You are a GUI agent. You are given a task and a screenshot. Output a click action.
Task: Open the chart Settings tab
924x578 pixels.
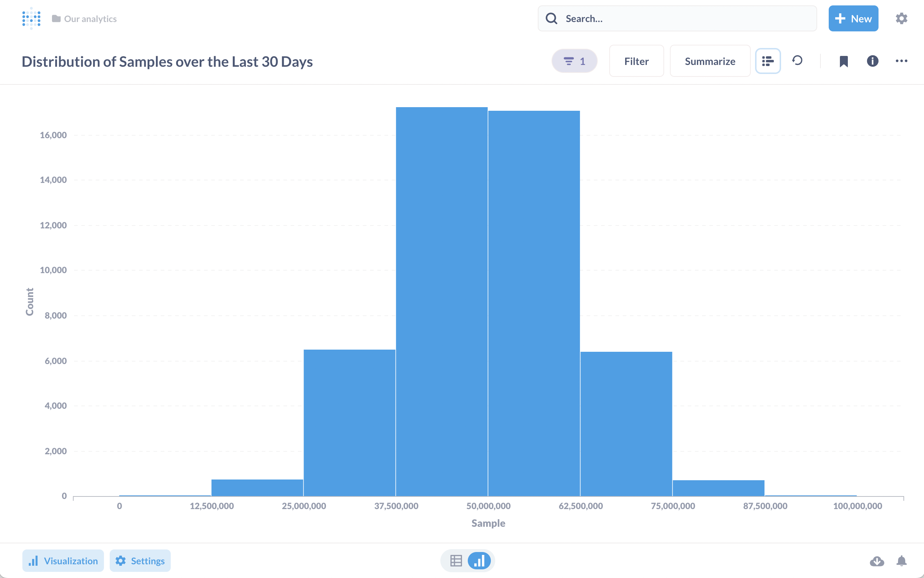(140, 561)
